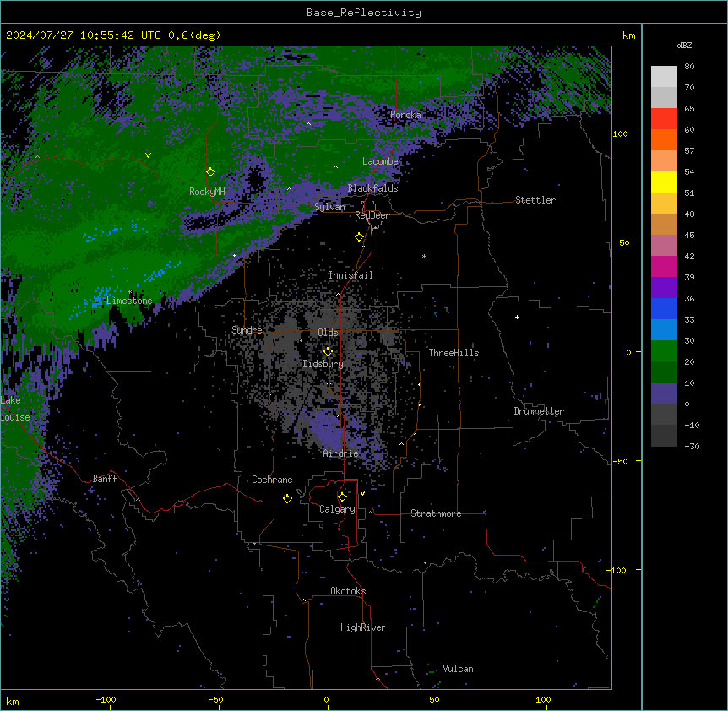Click the -100 tick on the bottom axis
The width and height of the screenshot is (728, 711).
click(106, 699)
